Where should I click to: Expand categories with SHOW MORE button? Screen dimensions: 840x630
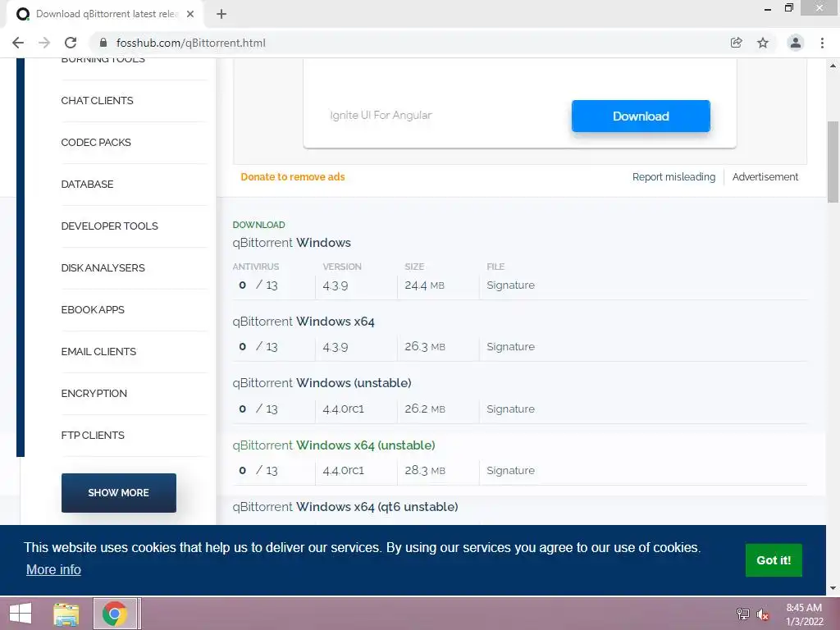pyautogui.click(x=118, y=493)
